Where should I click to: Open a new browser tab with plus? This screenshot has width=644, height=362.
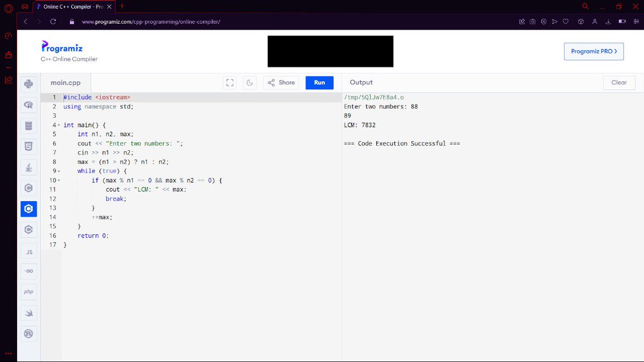coord(122,6)
